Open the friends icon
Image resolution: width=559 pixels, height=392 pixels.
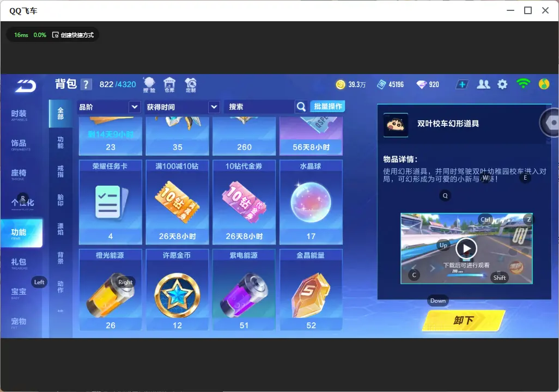point(483,84)
